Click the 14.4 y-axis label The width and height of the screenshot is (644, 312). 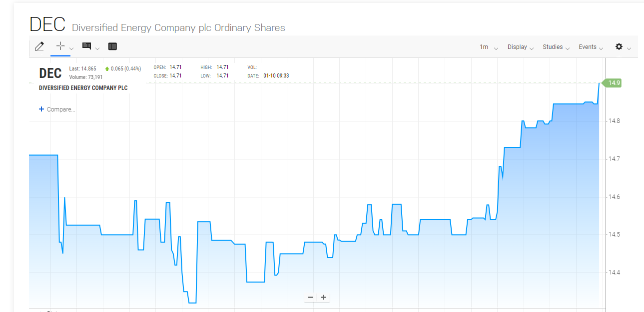[614, 272]
